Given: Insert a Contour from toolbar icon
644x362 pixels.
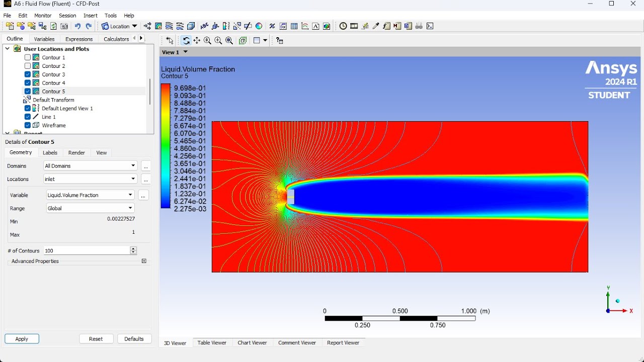Looking at the screenshot, I should pos(158,26).
